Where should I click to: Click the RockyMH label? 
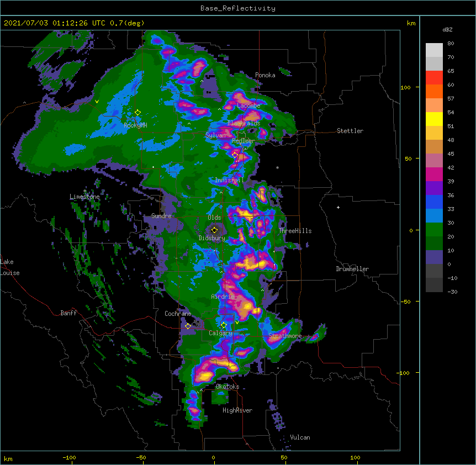[x=135, y=125]
